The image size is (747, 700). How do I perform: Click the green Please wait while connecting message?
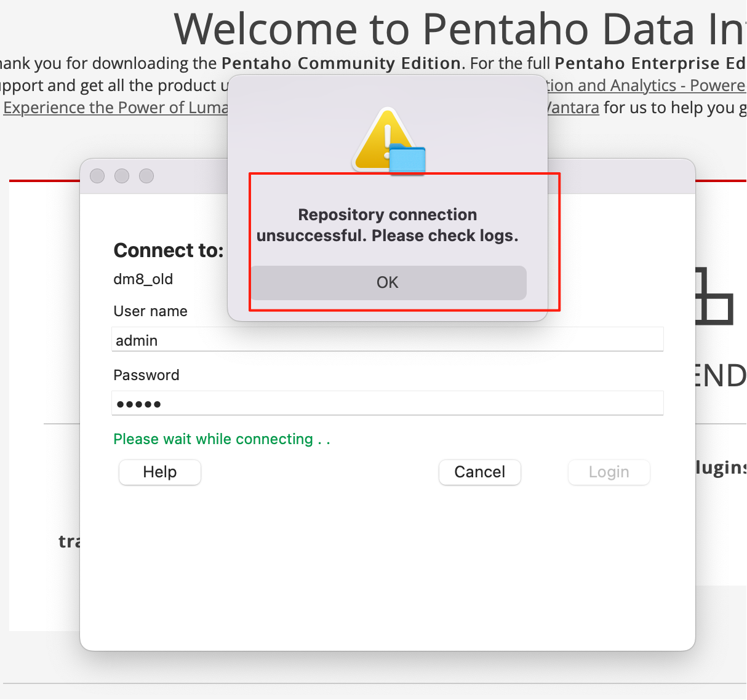pyautogui.click(x=222, y=439)
